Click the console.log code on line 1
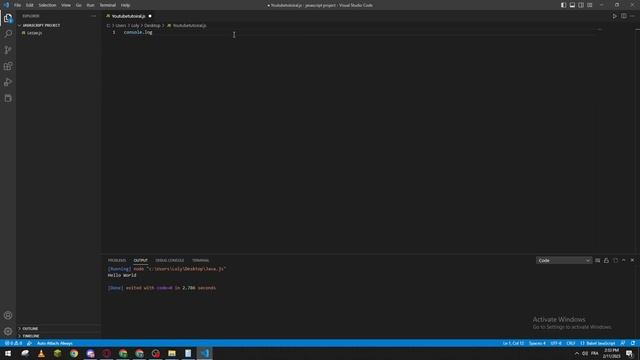Screen dimensions: 640x360 coord(138,32)
